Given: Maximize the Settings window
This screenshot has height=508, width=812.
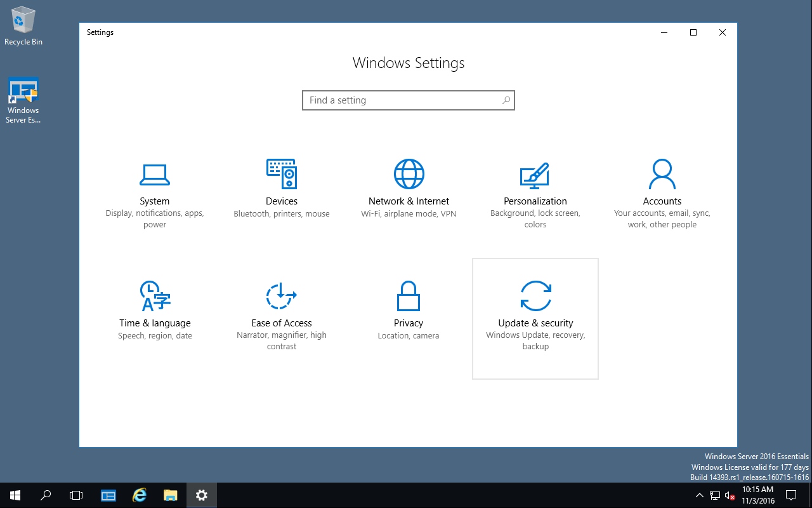Looking at the screenshot, I should (x=693, y=32).
